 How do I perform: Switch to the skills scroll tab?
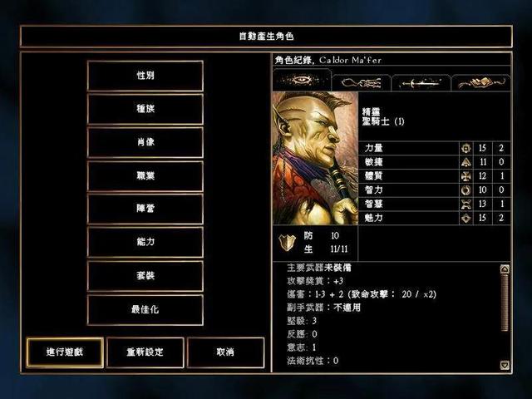coord(362,83)
